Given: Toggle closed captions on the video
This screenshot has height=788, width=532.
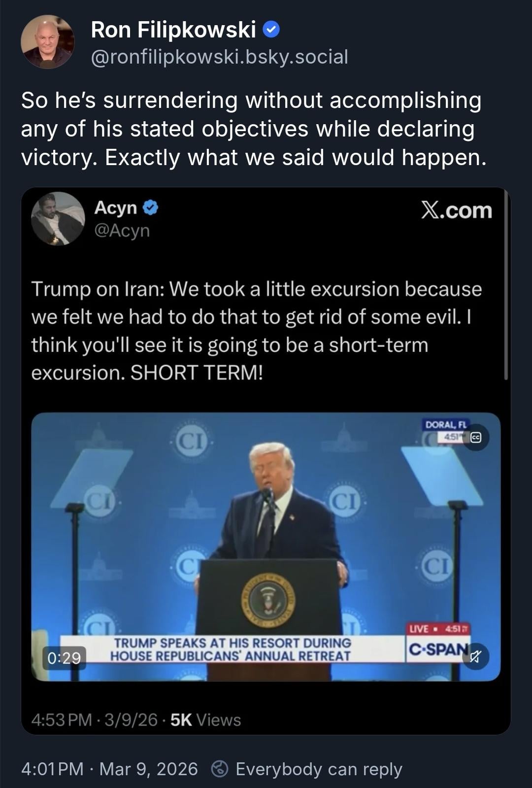Looking at the screenshot, I should (475, 437).
